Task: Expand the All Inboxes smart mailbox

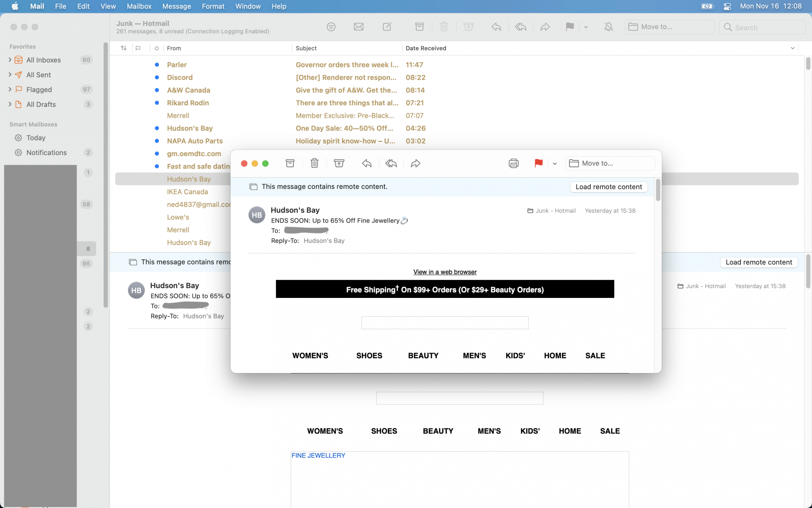Action: click(10, 60)
